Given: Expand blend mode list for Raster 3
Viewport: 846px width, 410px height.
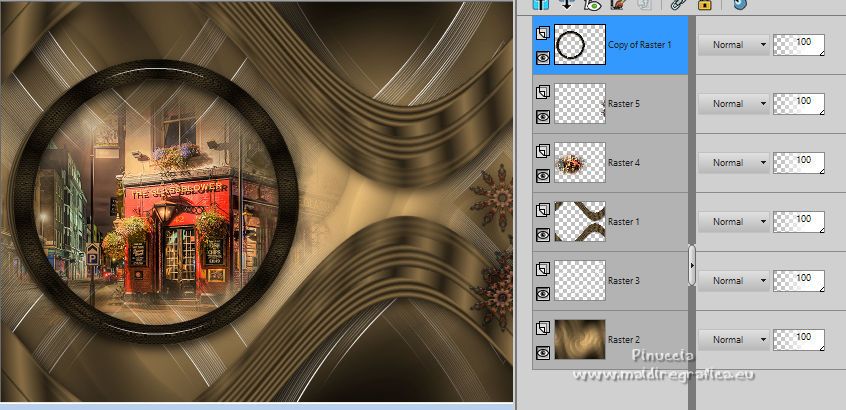Looking at the screenshot, I should tap(733, 281).
